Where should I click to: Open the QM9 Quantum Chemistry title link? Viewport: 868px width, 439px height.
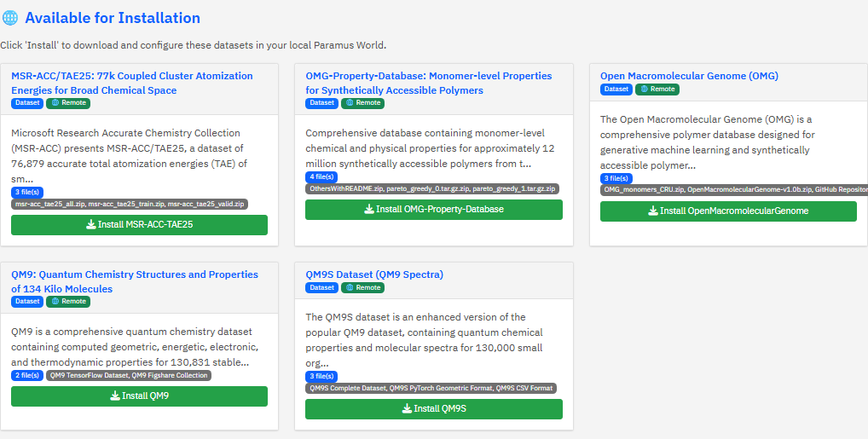coord(134,281)
